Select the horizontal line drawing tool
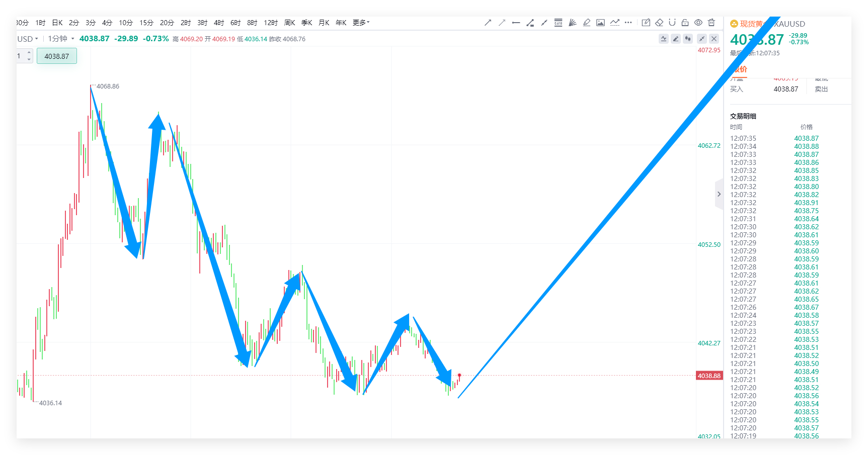Viewport: 868px width, 455px height. click(x=516, y=23)
